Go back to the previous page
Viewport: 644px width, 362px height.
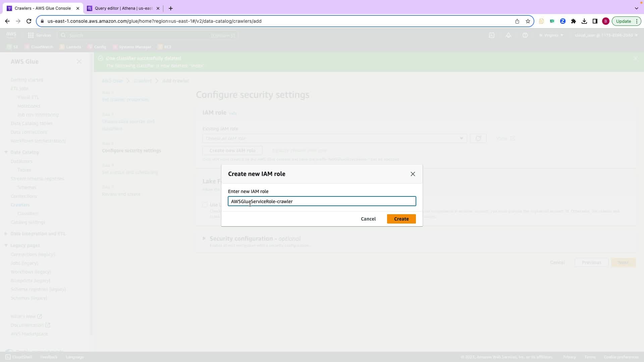click(7, 21)
